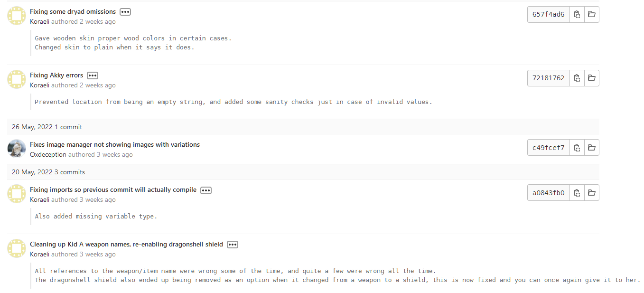Open the 'Fixing Akky errors' commit title

coord(56,75)
